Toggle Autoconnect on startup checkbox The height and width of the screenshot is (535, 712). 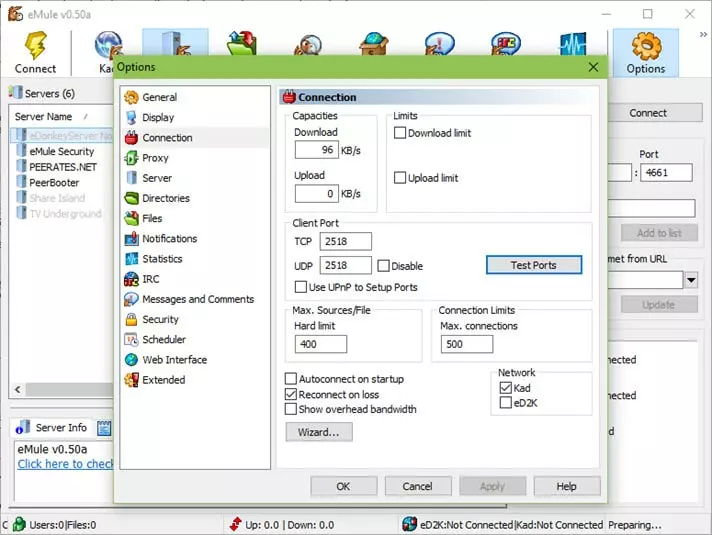point(291,379)
